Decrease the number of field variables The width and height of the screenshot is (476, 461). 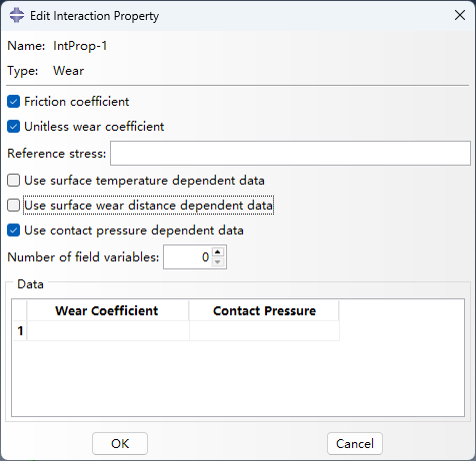(218, 262)
